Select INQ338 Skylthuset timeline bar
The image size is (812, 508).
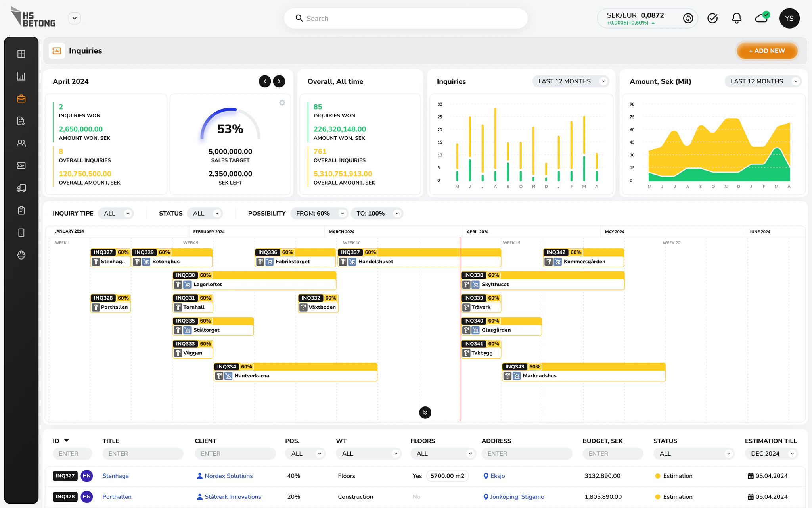tap(542, 281)
